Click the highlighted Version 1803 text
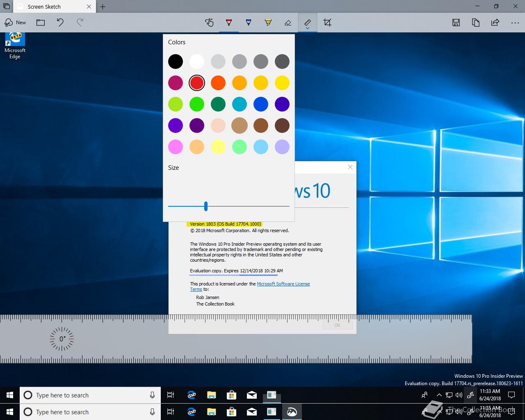The image size is (525, 420). pyautogui.click(x=225, y=224)
